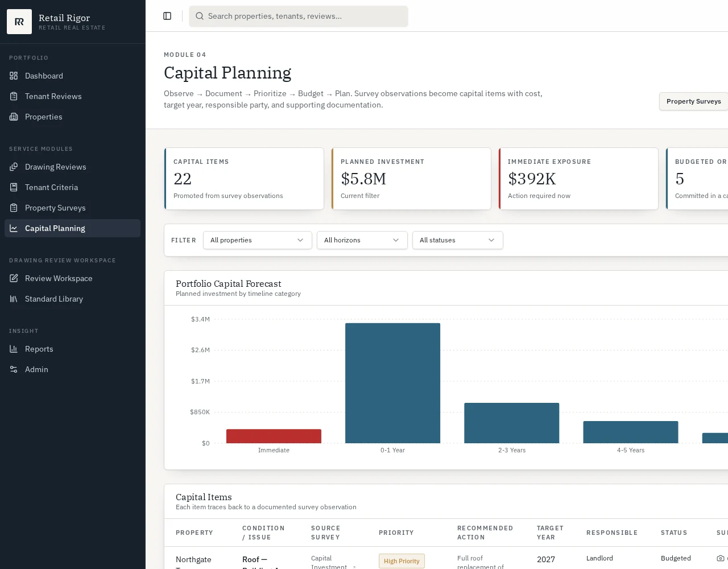Go to Reports in the sidebar
The width and height of the screenshot is (728, 569).
[x=72, y=349]
